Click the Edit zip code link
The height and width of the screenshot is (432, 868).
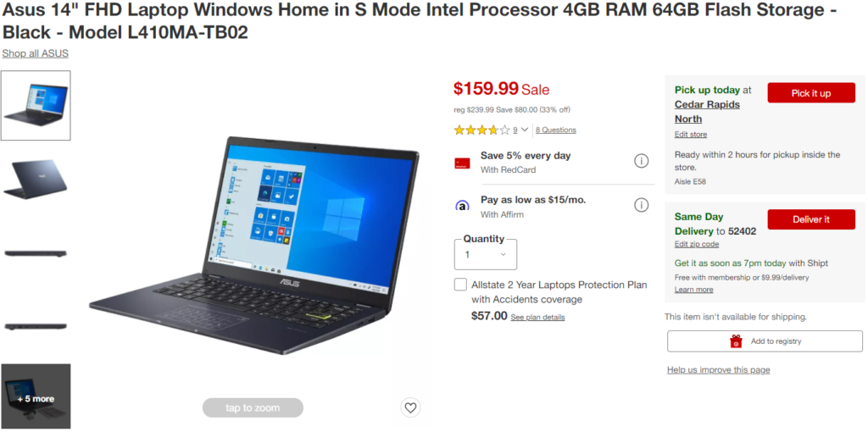(697, 244)
